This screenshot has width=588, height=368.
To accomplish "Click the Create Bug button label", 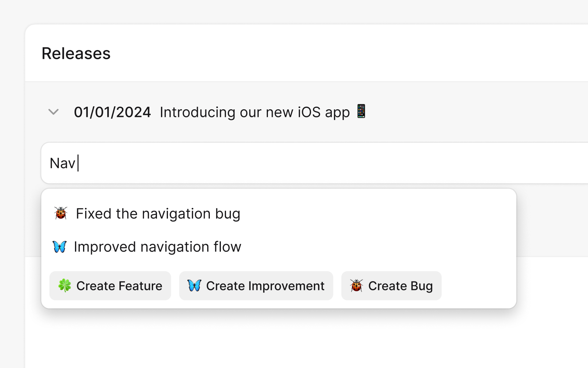I will (x=401, y=286).
